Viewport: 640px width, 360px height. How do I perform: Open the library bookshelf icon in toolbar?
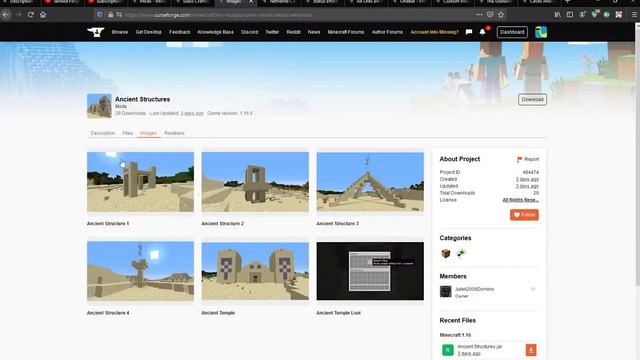(558, 15)
